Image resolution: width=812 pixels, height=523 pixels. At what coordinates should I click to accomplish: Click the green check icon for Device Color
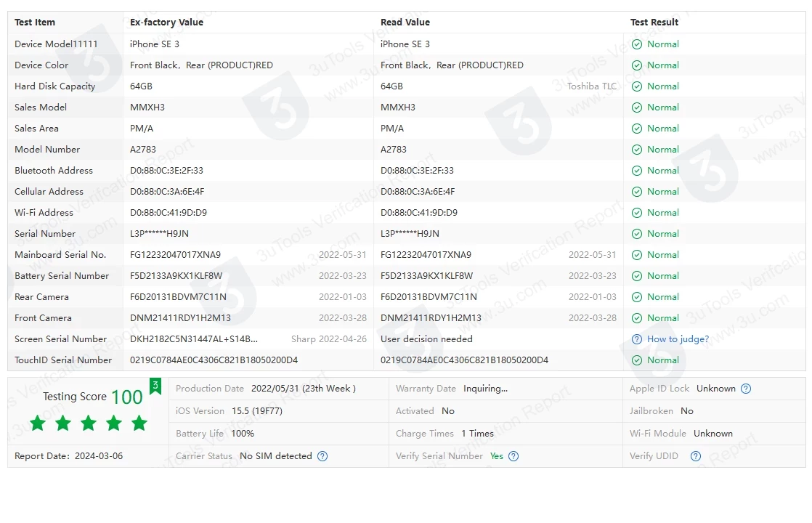click(637, 65)
